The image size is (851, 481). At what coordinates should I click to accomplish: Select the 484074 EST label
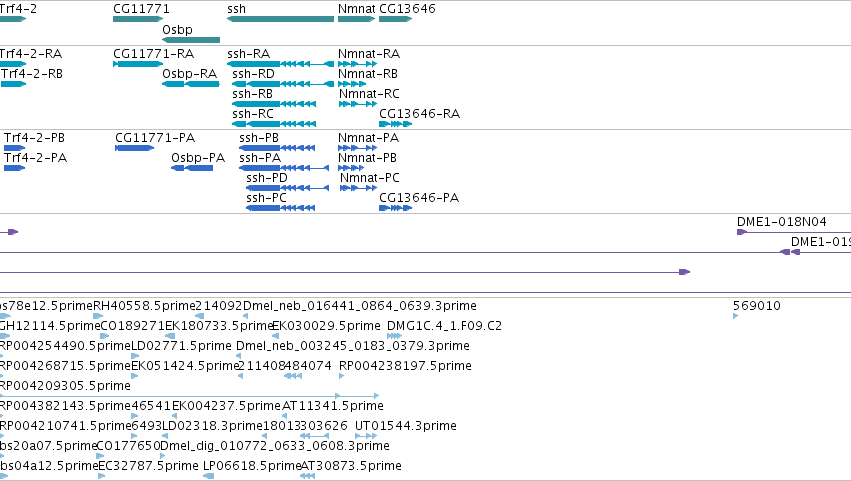tap(308, 366)
